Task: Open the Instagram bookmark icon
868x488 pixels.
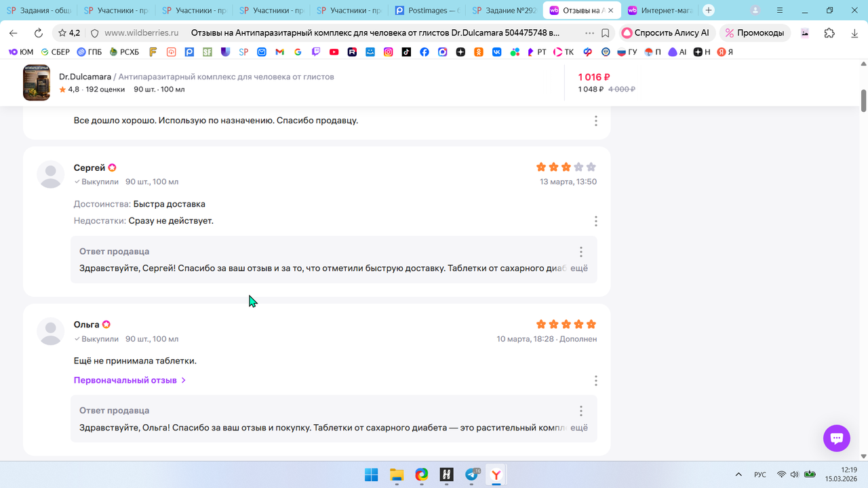Action: [x=389, y=52]
